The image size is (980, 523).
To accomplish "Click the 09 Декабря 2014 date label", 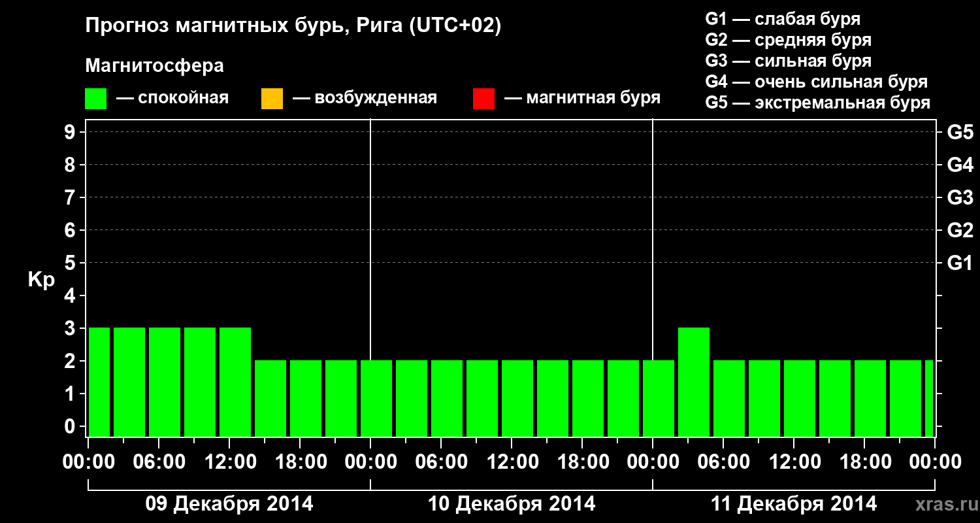I will [x=229, y=504].
